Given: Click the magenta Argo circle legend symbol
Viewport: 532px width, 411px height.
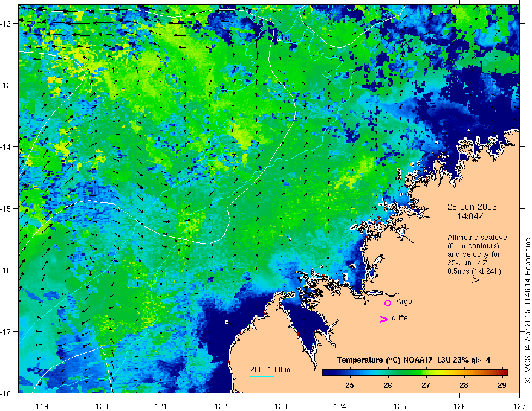Looking at the screenshot, I should (388, 303).
